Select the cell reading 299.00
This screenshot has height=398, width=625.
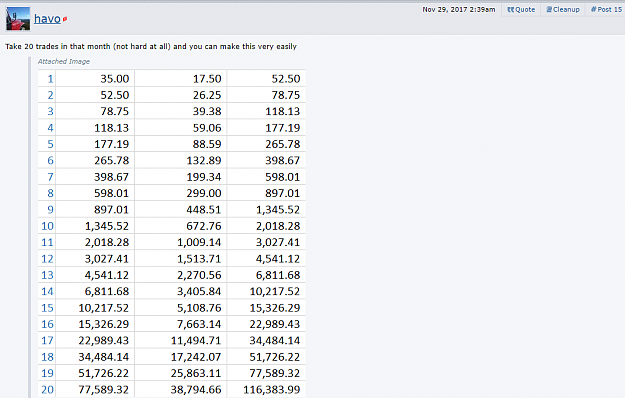coord(181,193)
